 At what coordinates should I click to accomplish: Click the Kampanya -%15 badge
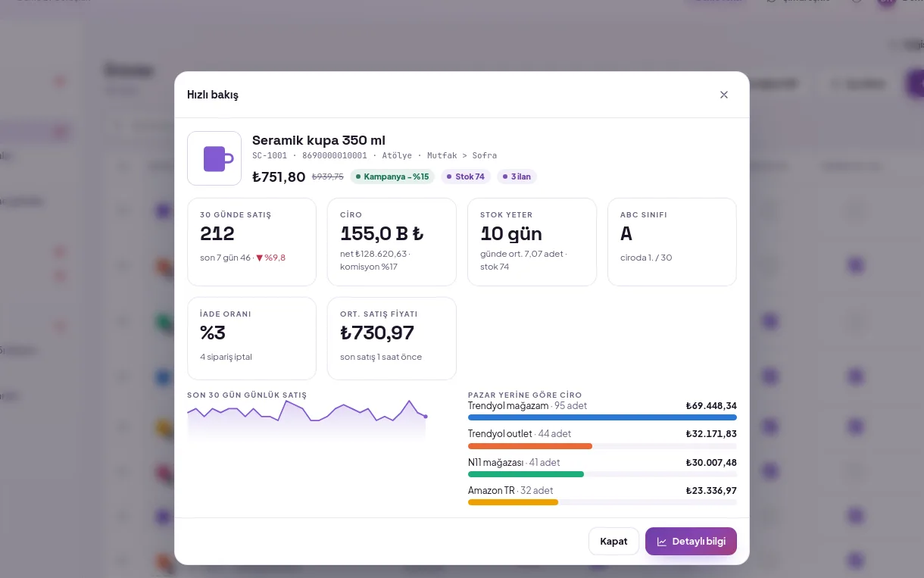tap(392, 177)
